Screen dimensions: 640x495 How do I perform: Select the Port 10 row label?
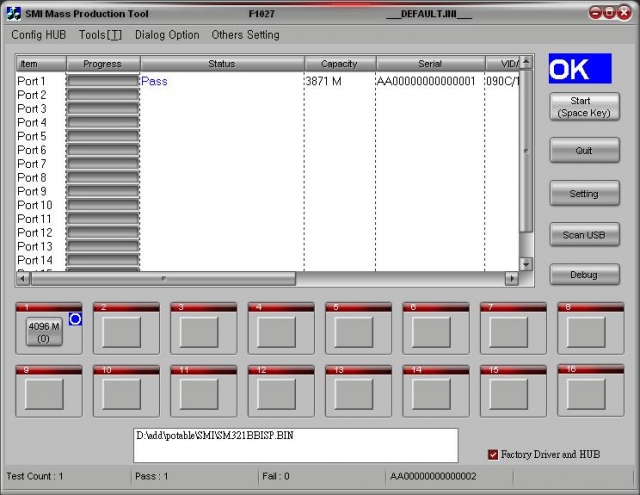click(x=35, y=205)
